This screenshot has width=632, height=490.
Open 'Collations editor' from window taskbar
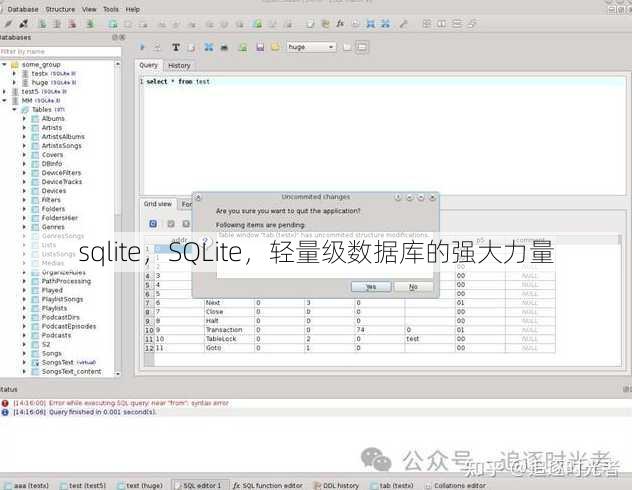click(x=456, y=486)
